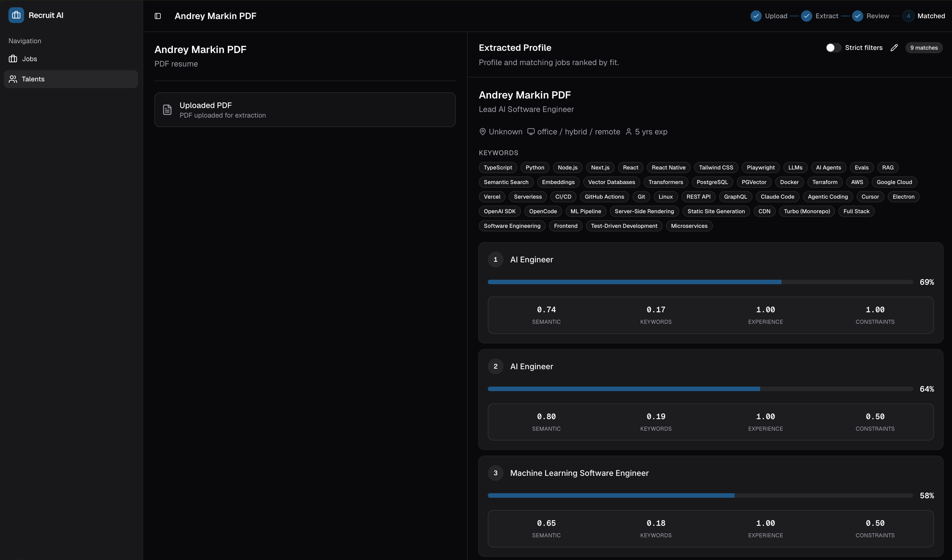
Task: Enable the Strict filters toggle
Action: pyautogui.click(x=833, y=48)
